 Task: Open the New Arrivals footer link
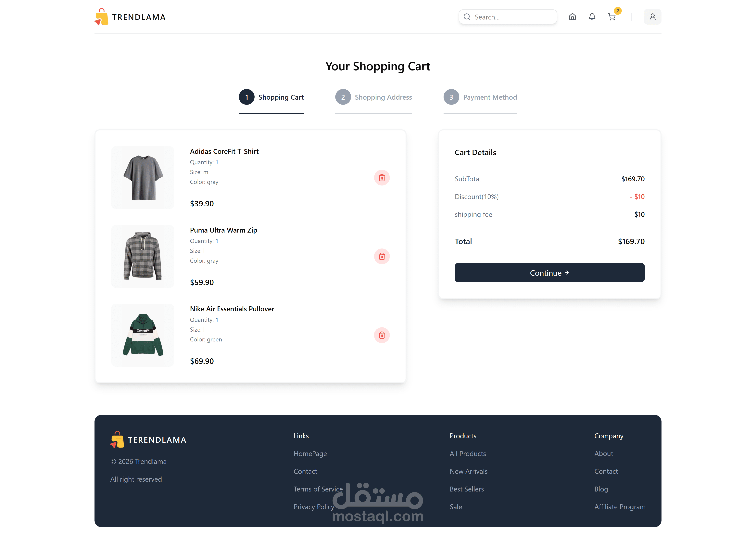pyautogui.click(x=468, y=471)
